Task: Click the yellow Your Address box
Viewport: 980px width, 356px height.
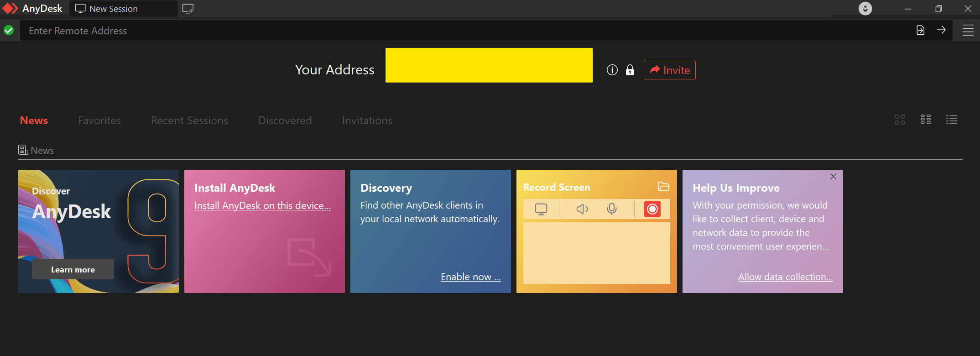Action: point(489,65)
